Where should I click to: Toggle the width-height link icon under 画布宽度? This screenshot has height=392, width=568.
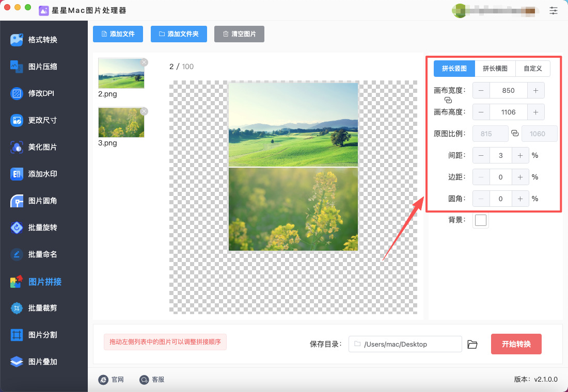coord(448,100)
